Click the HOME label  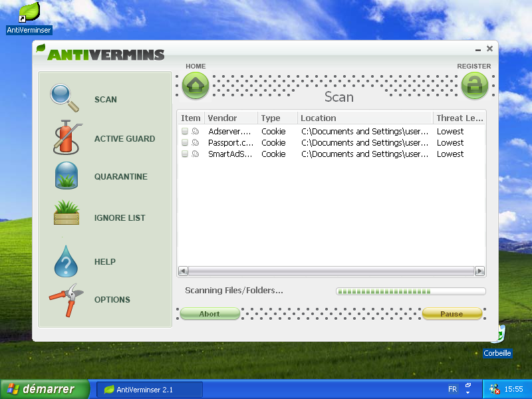pos(196,66)
